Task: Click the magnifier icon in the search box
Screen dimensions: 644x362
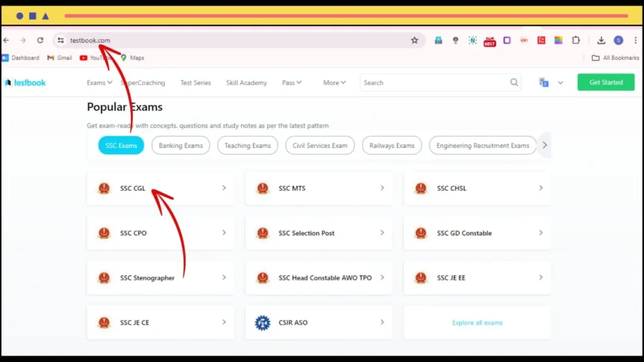Action: pyautogui.click(x=514, y=82)
